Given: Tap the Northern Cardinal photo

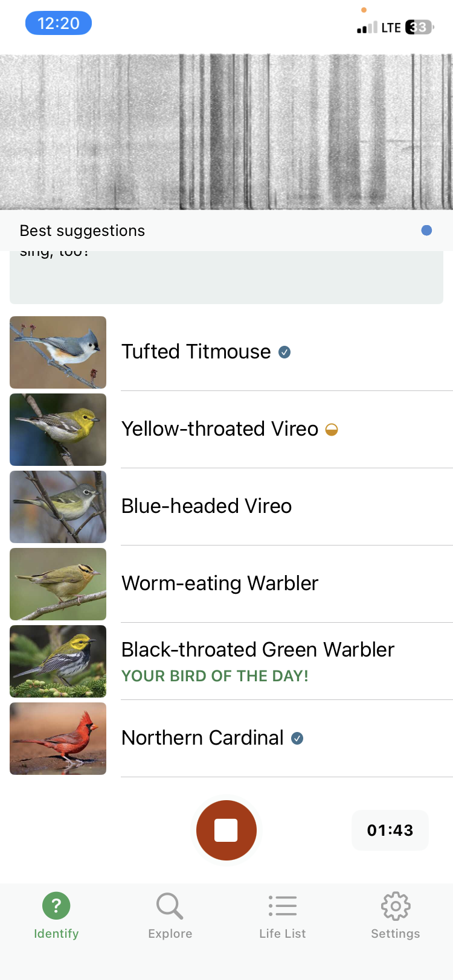Looking at the screenshot, I should [58, 739].
